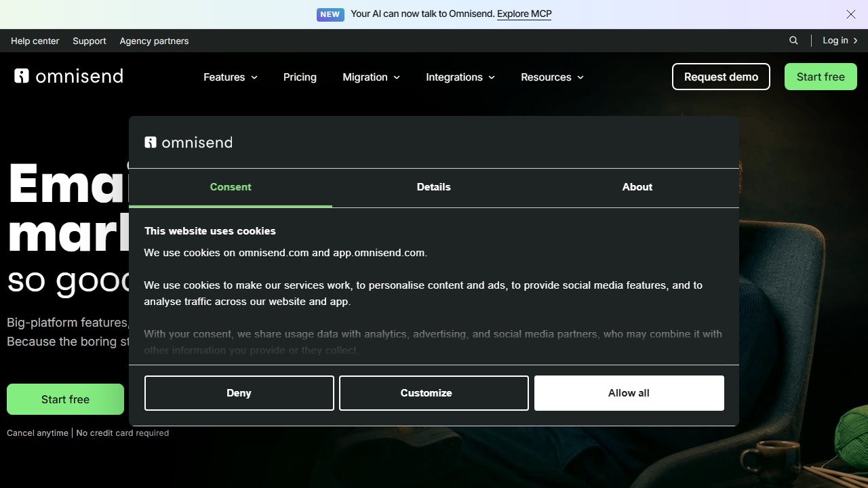Click Request demo button
Screen dimensions: 868x488
(x=721, y=77)
